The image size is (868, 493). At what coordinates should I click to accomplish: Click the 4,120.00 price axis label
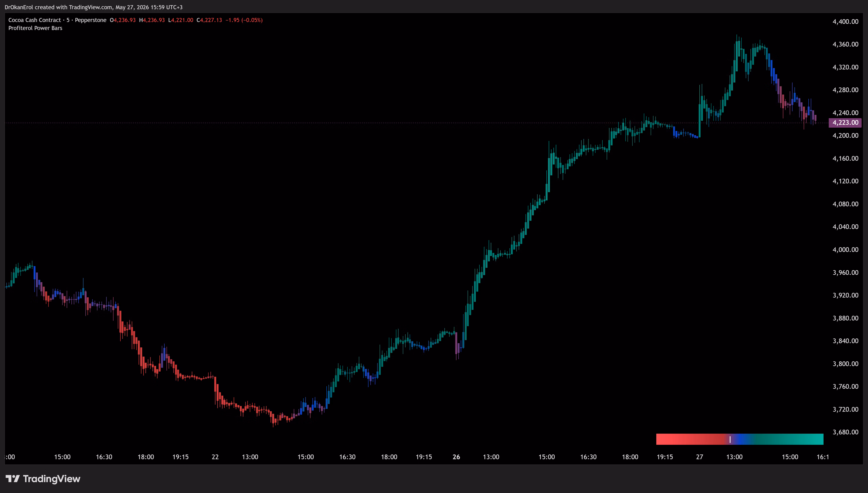[845, 181]
